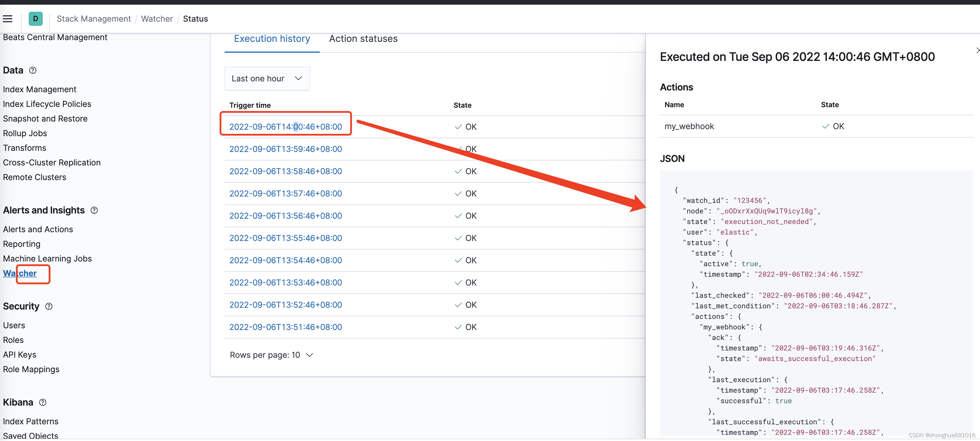Screen dimensions: 980x441
Task: Close the execution detail flyout
Action: click(977, 50)
